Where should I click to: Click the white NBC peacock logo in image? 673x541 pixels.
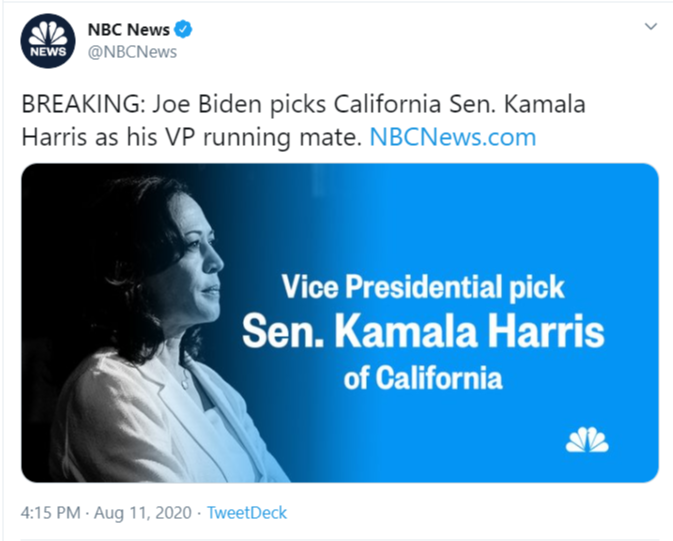pyautogui.click(x=587, y=439)
